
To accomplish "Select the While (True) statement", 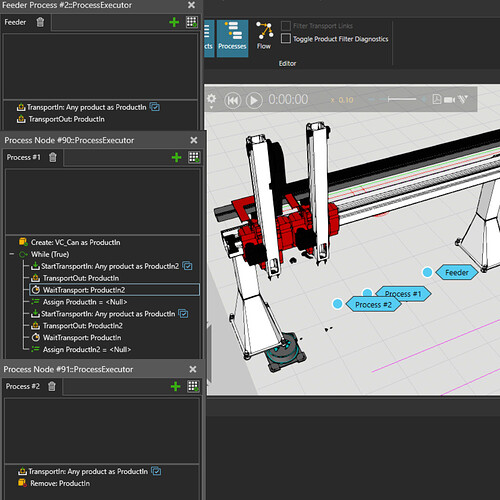I will coord(50,254).
